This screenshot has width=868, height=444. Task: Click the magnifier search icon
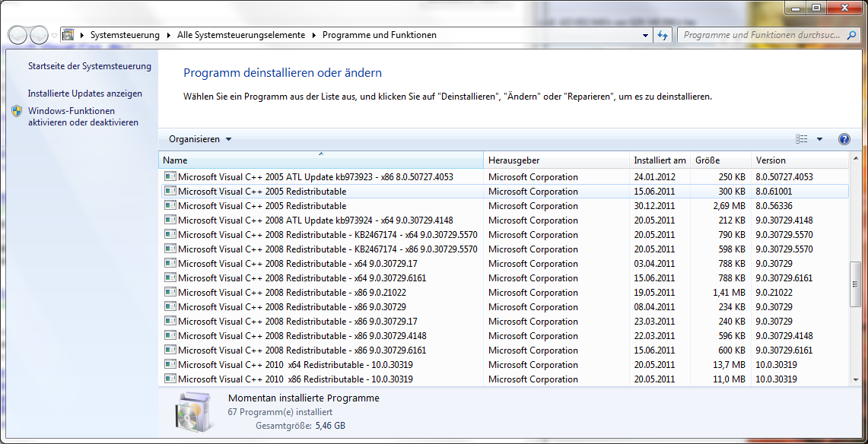(851, 35)
